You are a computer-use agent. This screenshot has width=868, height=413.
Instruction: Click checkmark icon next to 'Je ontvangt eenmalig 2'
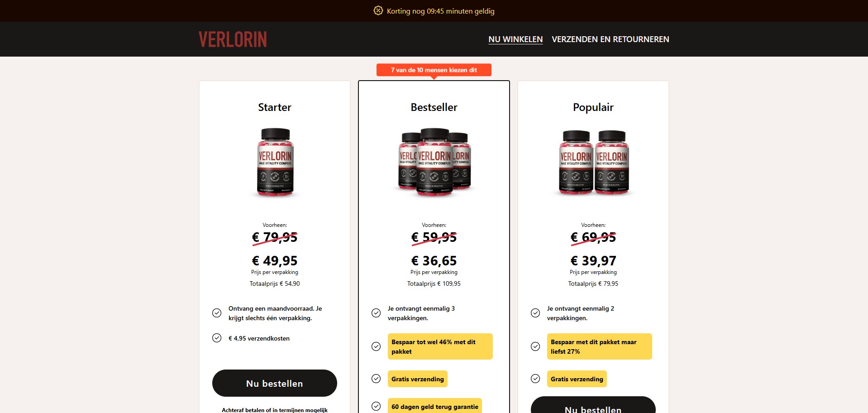[535, 313]
